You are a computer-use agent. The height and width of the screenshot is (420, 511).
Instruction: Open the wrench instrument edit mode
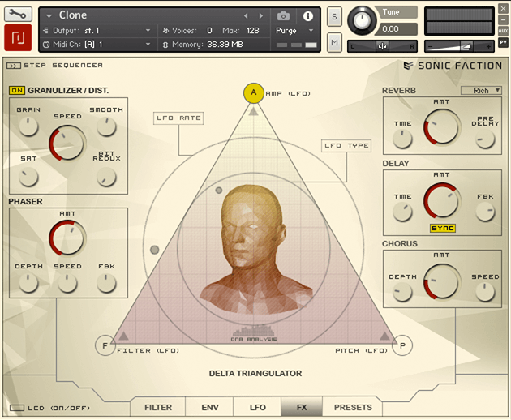18,15
